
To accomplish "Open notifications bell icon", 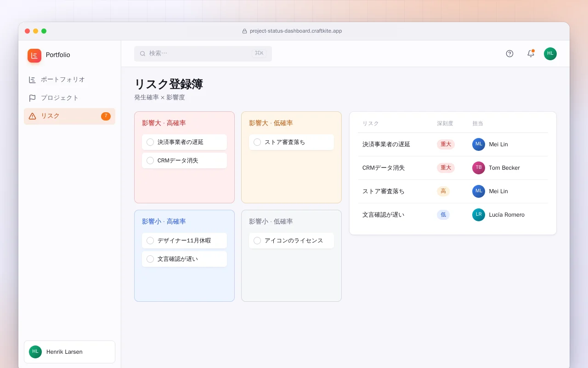I will (531, 53).
